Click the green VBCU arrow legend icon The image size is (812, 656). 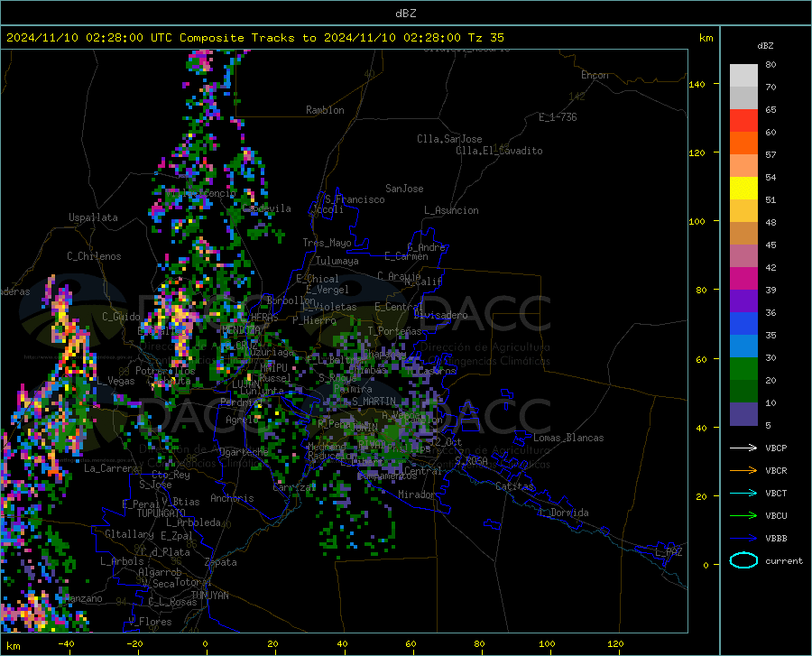click(743, 516)
